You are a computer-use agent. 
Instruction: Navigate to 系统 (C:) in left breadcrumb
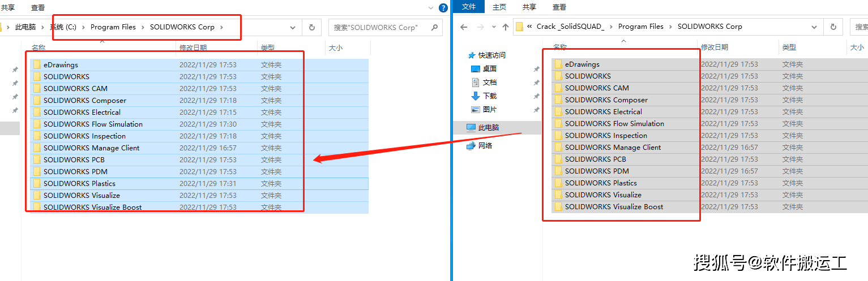click(x=63, y=27)
